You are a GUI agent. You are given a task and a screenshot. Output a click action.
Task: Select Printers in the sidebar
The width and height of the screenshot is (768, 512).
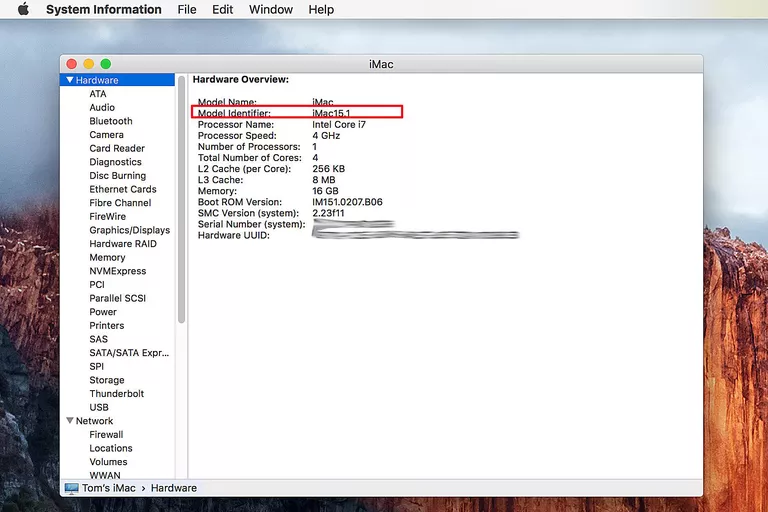(107, 326)
